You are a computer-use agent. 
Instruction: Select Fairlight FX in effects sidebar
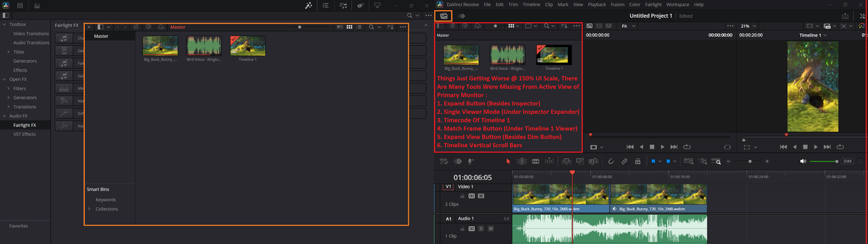24,125
